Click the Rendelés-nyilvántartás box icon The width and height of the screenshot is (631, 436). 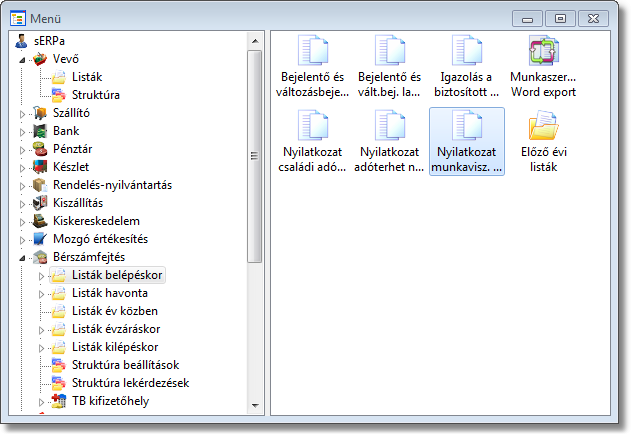point(40,185)
